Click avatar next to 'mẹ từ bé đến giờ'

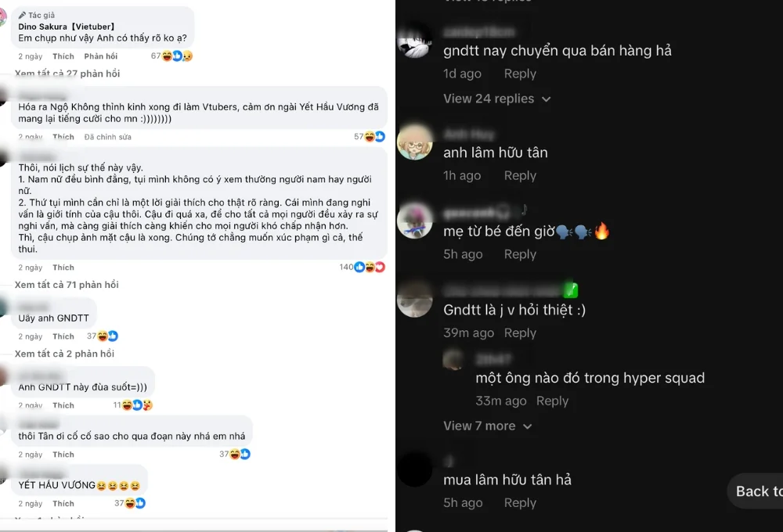coord(415,221)
